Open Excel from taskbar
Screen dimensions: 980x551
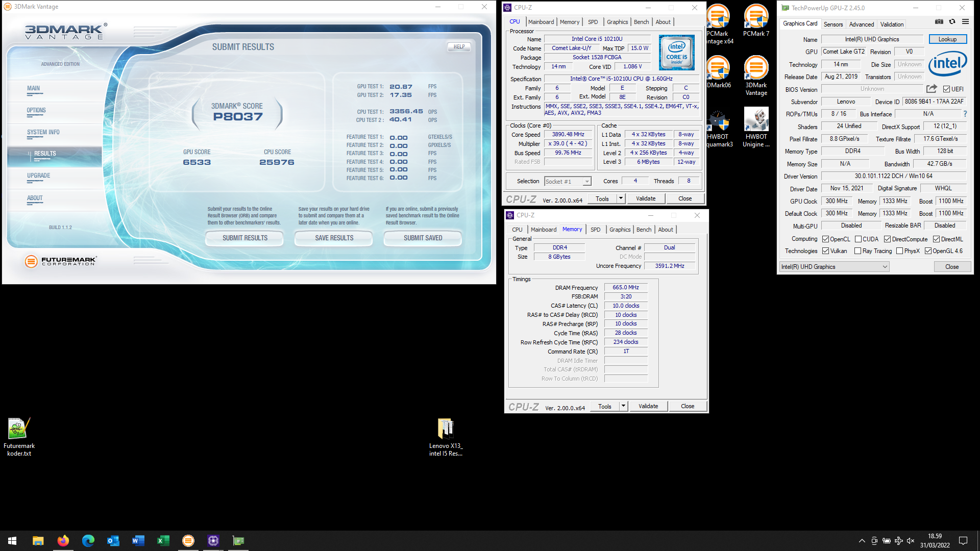point(163,541)
